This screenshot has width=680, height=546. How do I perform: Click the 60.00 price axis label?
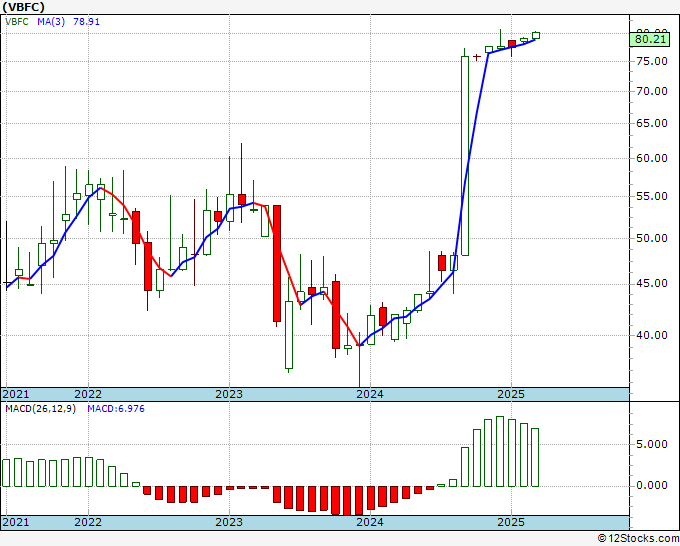[x=652, y=158]
